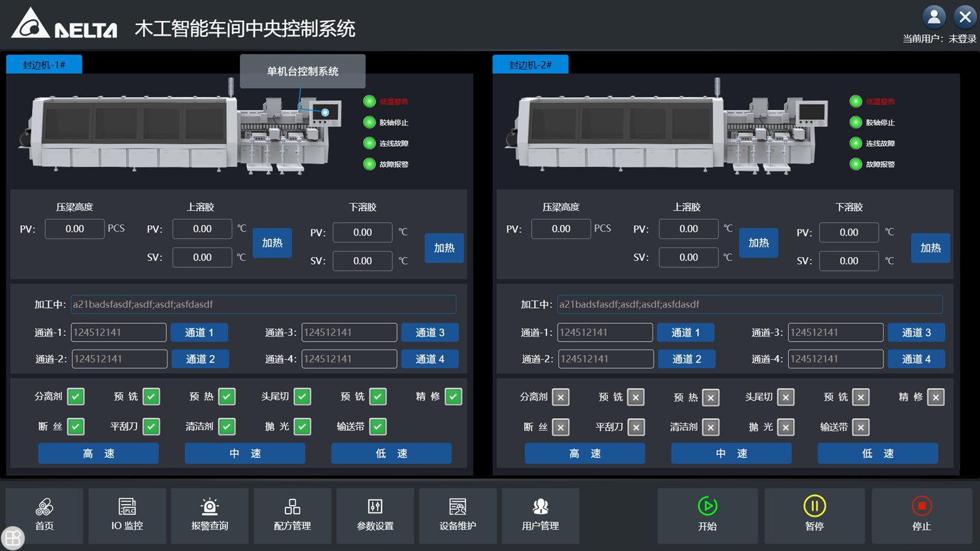Image resolution: width=980 pixels, height=551 pixels.
Task: Click 胶轴停止 indicator light on 封边机-1#
Action: pos(369,122)
